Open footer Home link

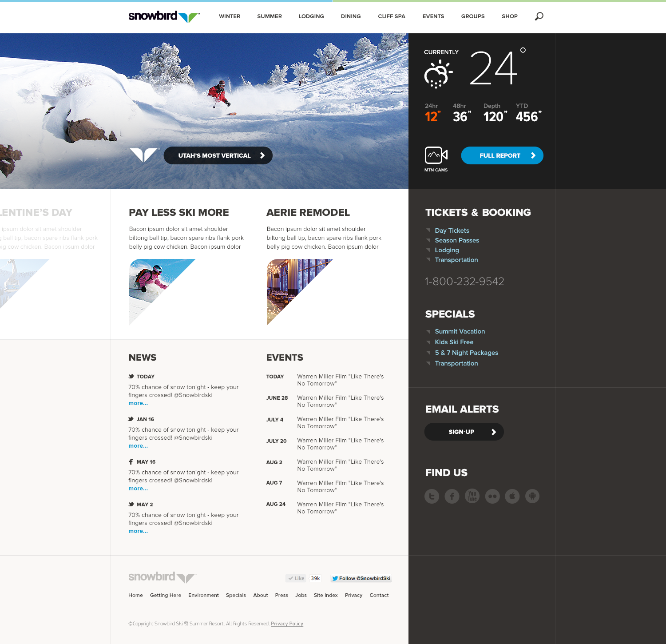coord(135,595)
